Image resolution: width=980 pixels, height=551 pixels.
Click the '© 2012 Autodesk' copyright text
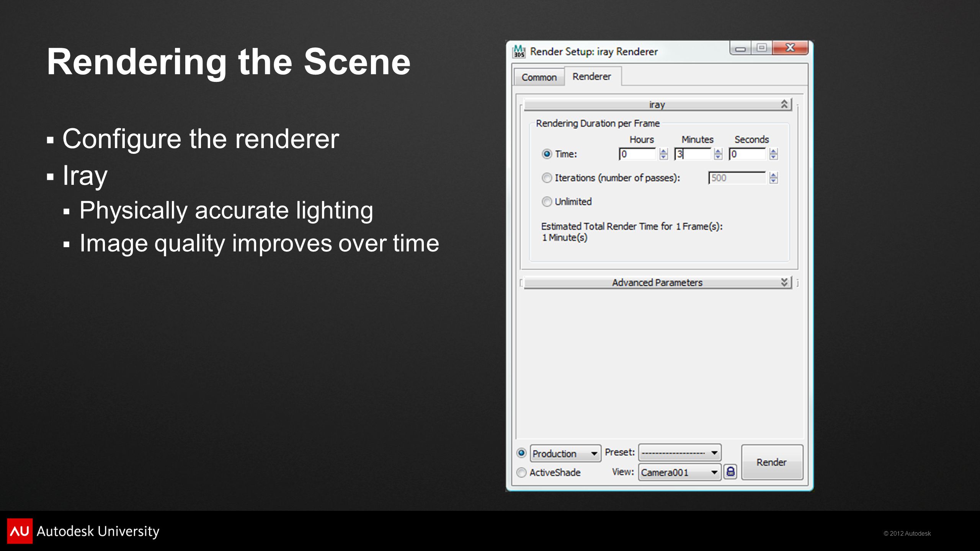[x=907, y=533]
